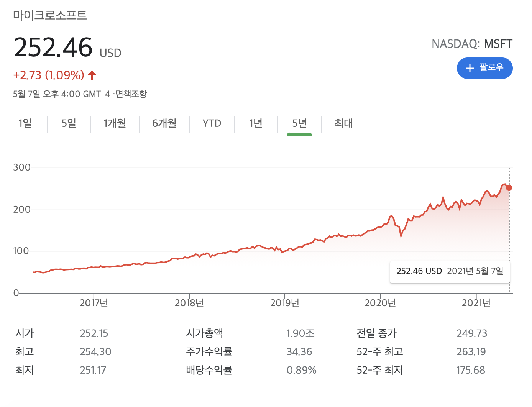The height and width of the screenshot is (407, 532).
Task: Click the 100 y-axis label
Action: [x=21, y=251]
